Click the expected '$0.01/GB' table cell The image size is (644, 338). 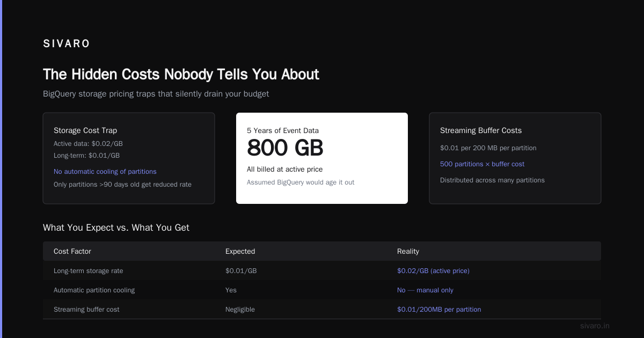[241, 271]
